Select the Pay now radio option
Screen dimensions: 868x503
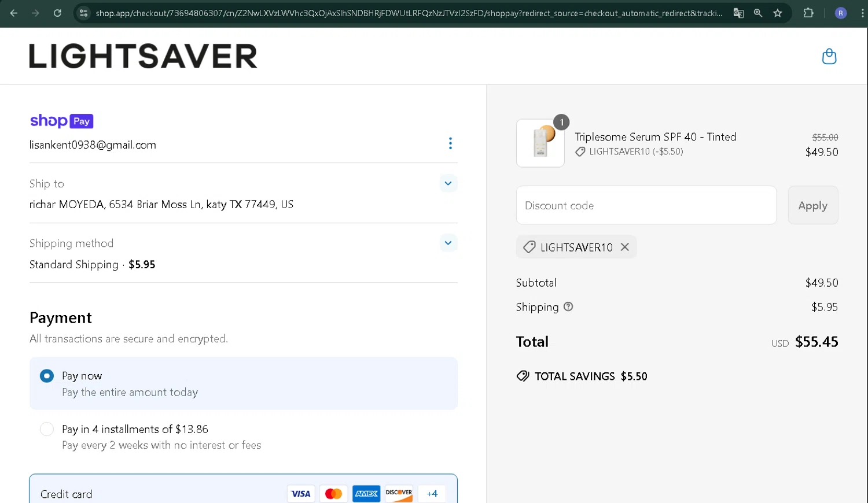click(x=47, y=376)
